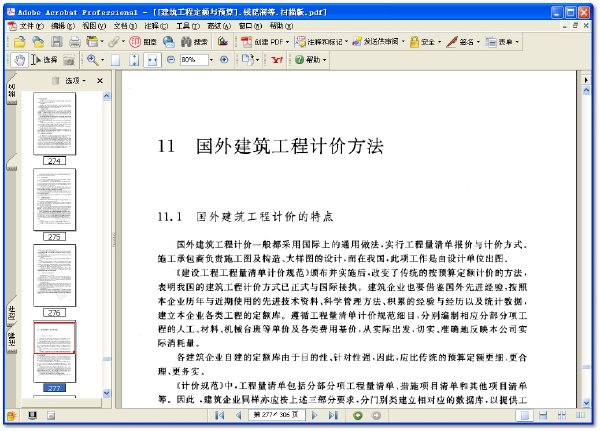Click the red round stamp icon

[x=135, y=42]
